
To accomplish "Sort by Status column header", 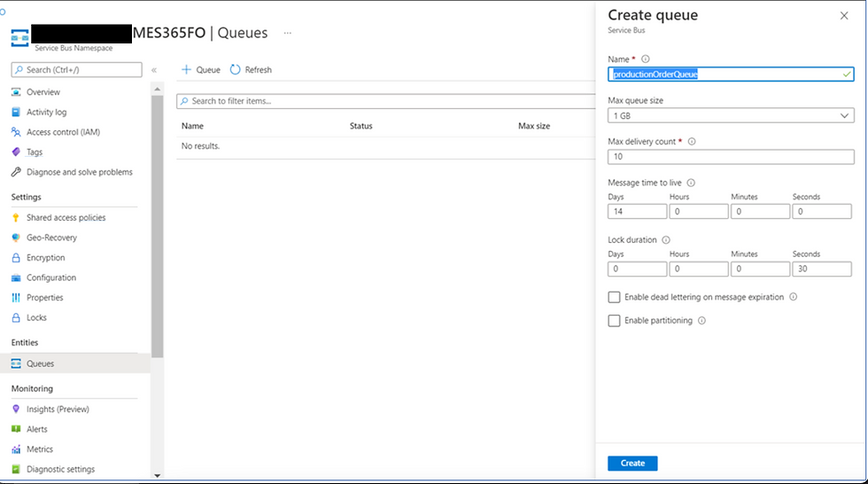I will [361, 126].
